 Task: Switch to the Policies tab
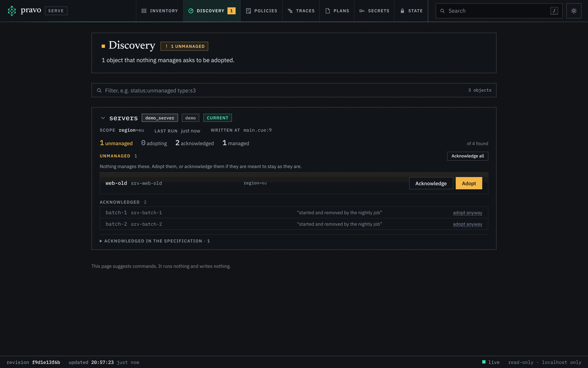coord(262,11)
